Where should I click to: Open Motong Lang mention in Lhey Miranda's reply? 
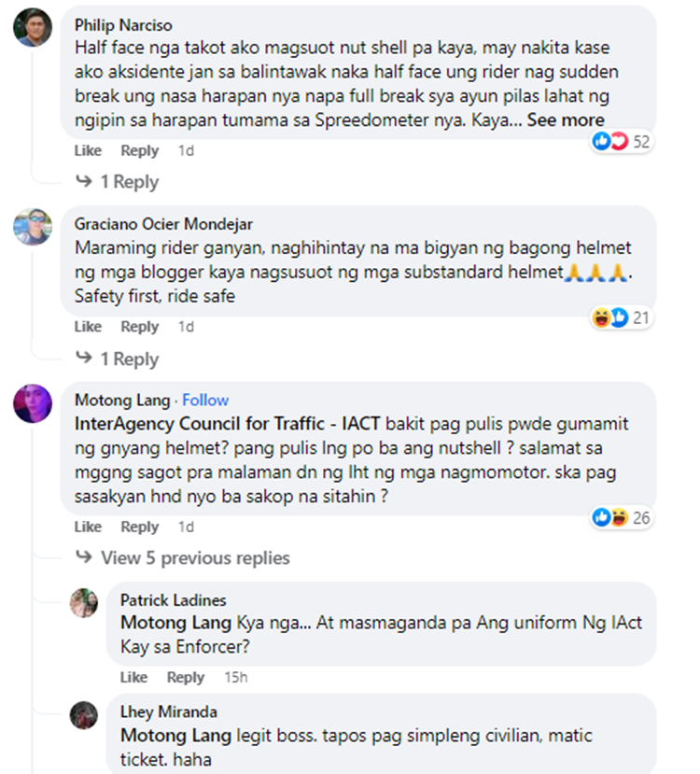click(175, 736)
